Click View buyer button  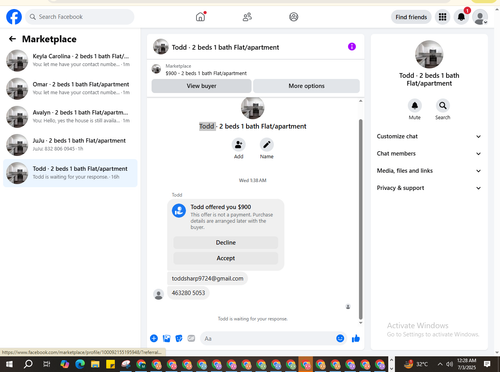tap(201, 86)
